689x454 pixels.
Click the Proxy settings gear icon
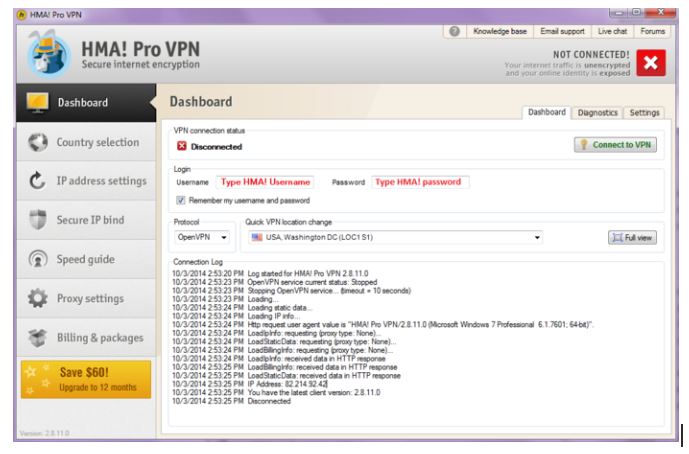[38, 298]
